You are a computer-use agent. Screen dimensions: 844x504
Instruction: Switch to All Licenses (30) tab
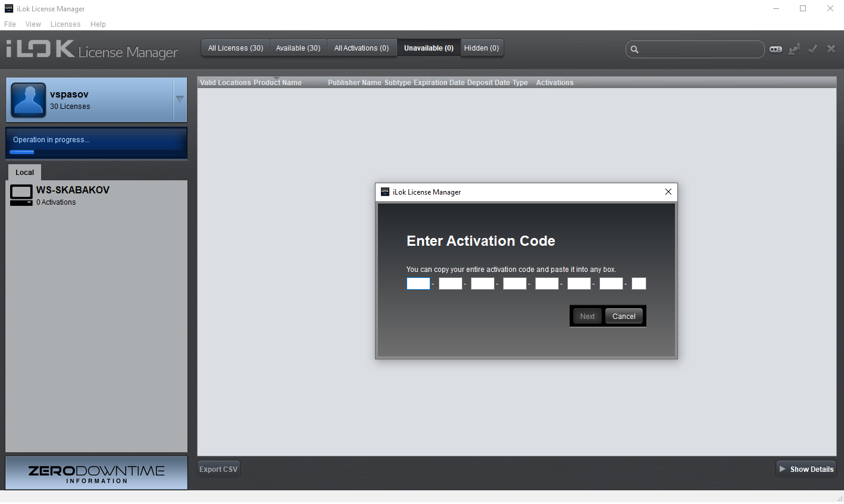[x=236, y=48]
